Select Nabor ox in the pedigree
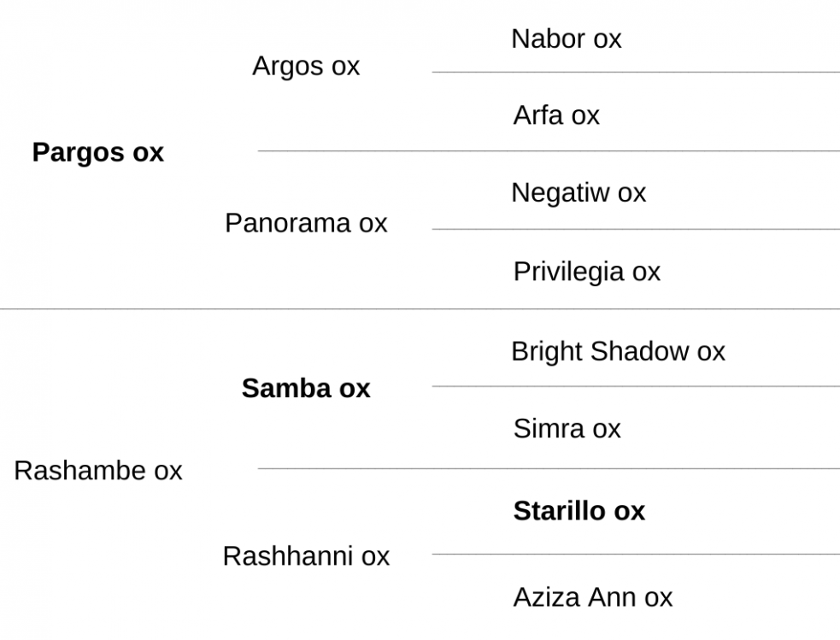The width and height of the screenshot is (840, 640). [567, 38]
